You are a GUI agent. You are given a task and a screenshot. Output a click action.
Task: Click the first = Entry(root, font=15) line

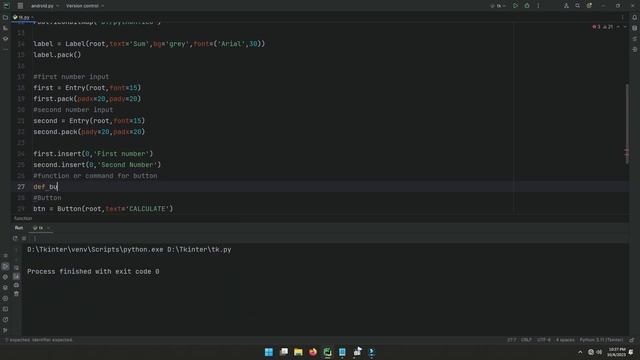coord(87,88)
